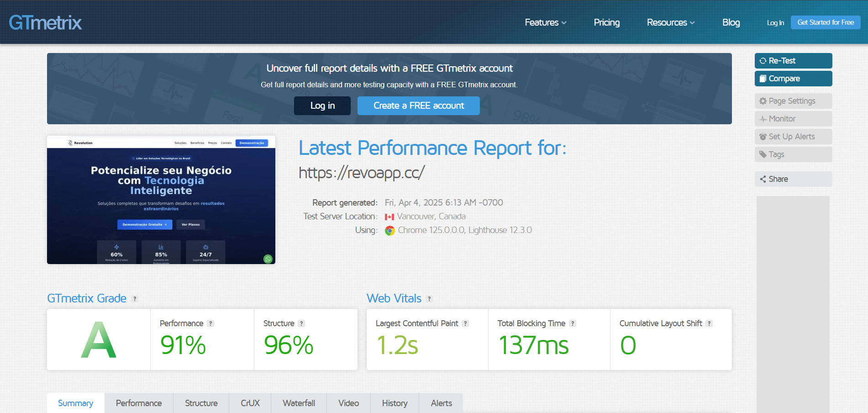Click the GTmetrix logo

45,22
